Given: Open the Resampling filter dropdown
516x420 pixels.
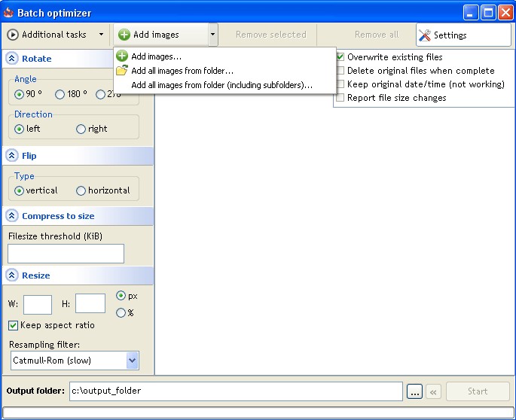Looking at the screenshot, I should 133,361.
